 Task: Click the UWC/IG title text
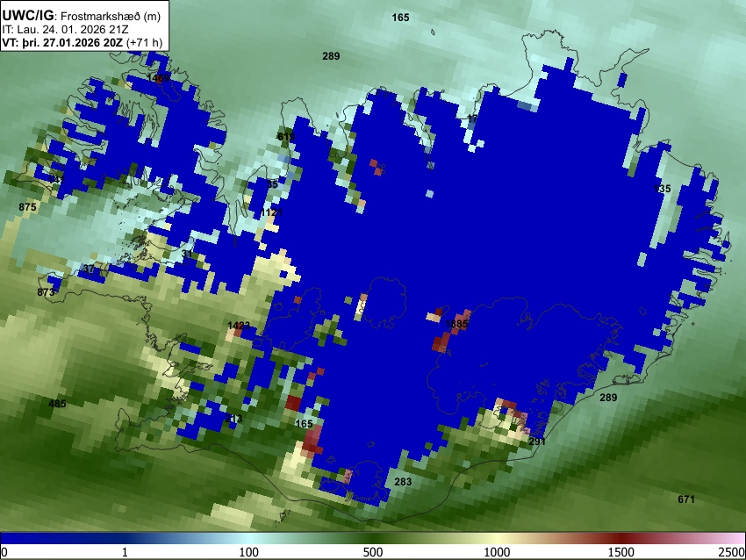27,15
